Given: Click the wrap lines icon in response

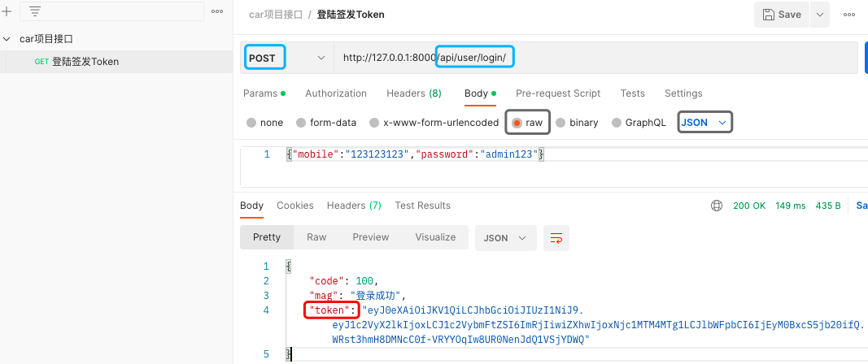Looking at the screenshot, I should [556, 237].
